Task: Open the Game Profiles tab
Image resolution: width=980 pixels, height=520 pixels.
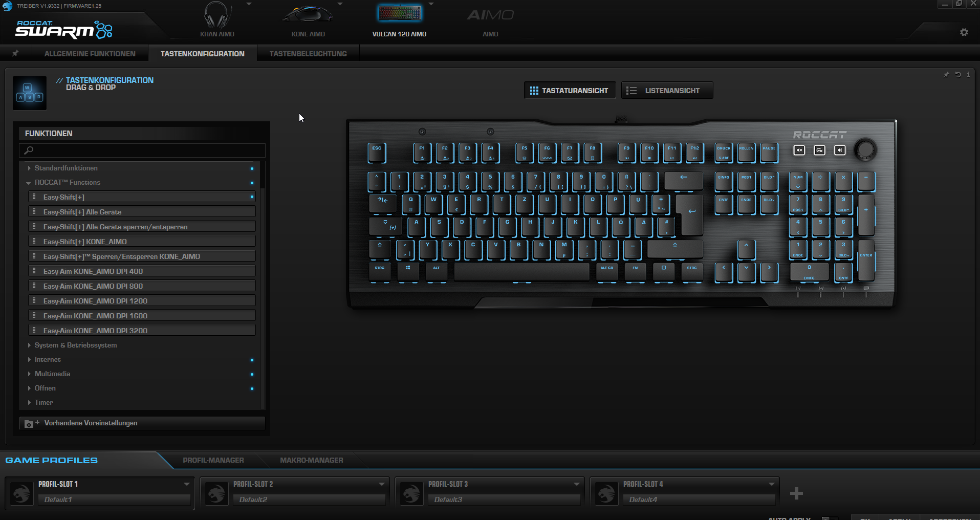Action: click(51, 460)
